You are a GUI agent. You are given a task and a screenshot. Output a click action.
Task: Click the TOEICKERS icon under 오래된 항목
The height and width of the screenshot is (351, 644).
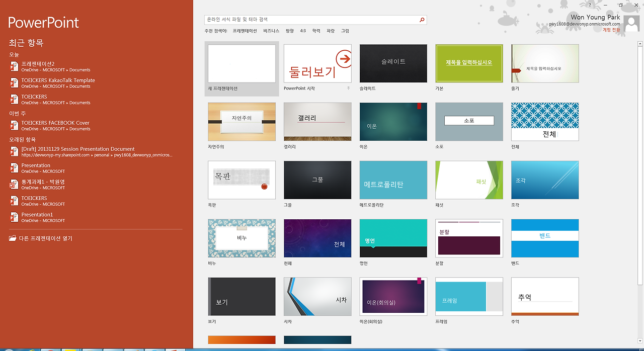14,201
